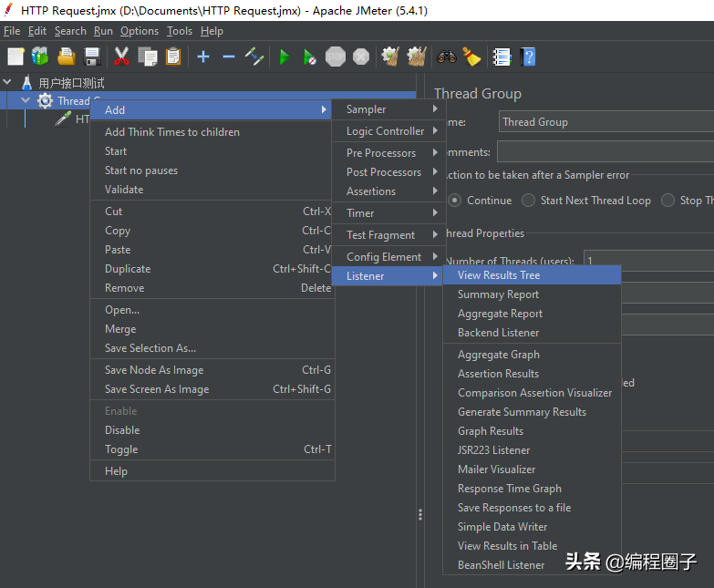Select Backend Listener option
Image resolution: width=714 pixels, height=588 pixels.
point(532,333)
